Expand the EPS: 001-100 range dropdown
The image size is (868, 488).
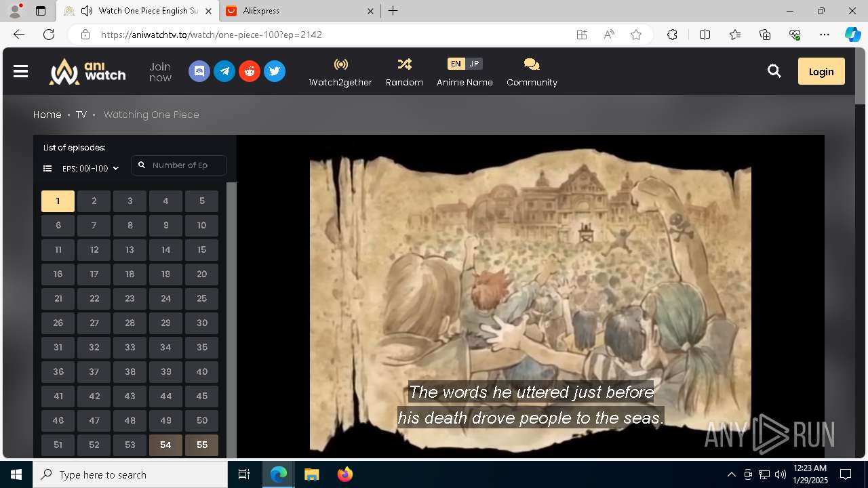click(x=81, y=168)
